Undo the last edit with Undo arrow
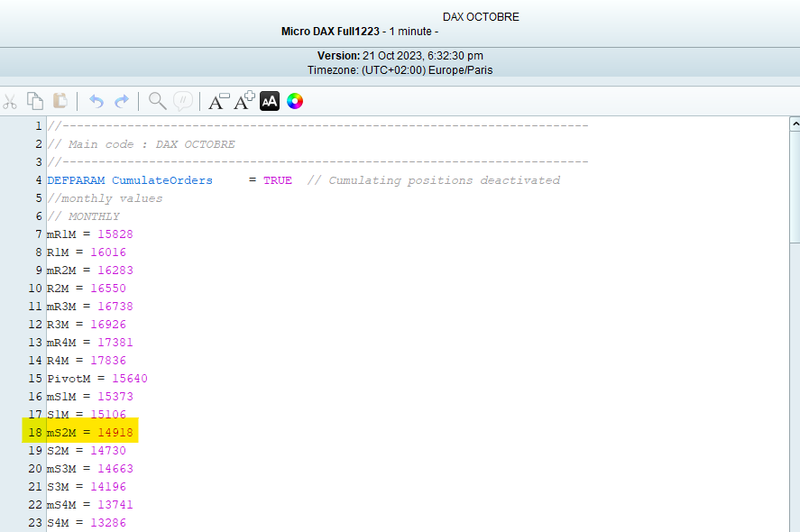 click(96, 102)
